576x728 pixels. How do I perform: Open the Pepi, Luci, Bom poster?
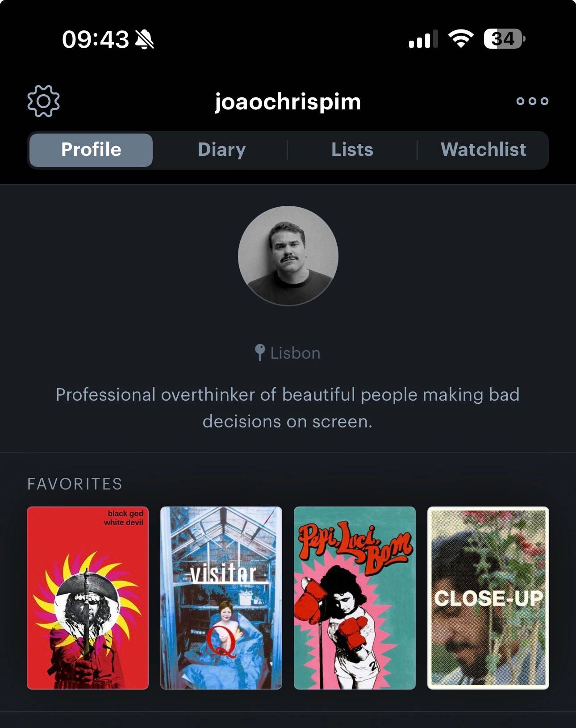point(355,598)
